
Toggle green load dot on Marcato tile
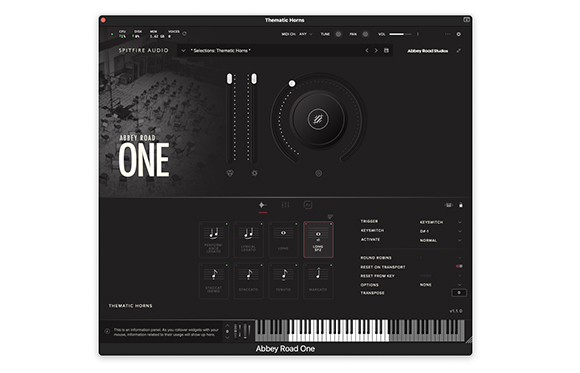331,265
